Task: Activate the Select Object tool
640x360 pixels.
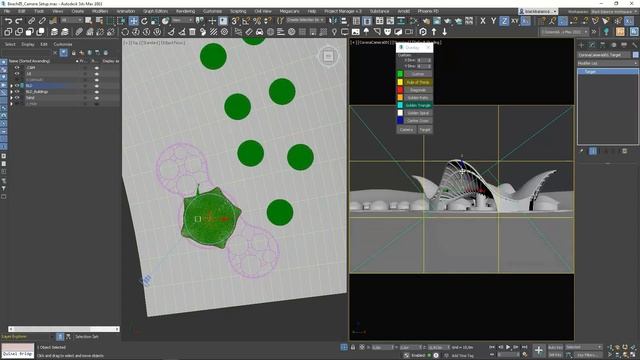Action: 89,20
